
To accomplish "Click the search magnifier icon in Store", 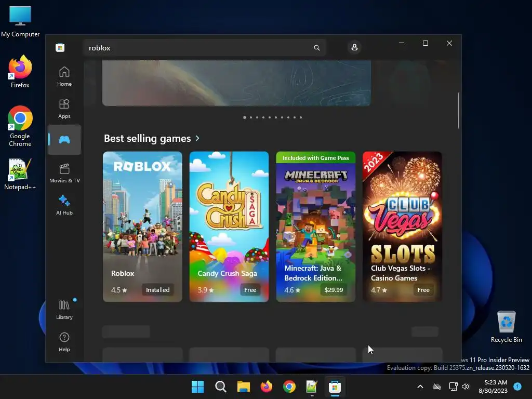I will [x=316, y=48].
